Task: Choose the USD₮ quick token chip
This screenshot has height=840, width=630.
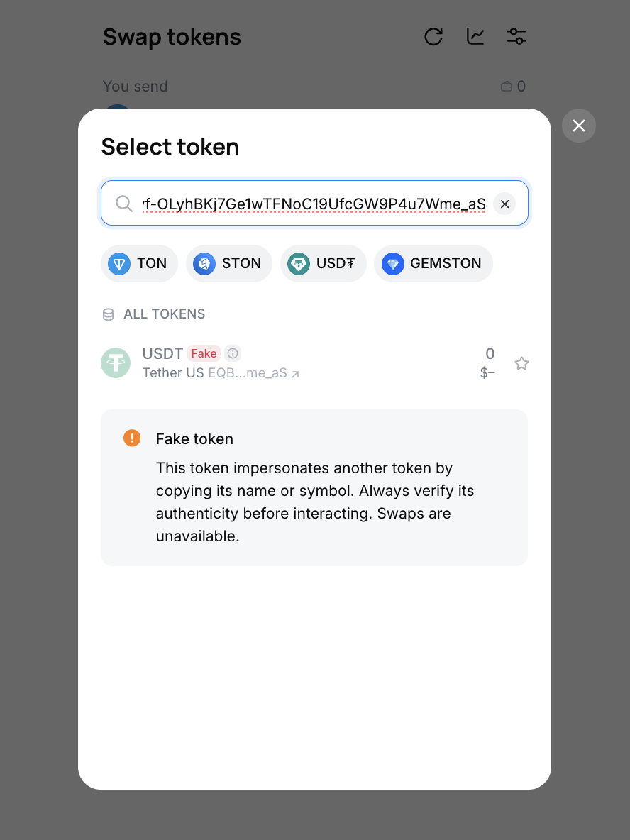Action: click(323, 264)
